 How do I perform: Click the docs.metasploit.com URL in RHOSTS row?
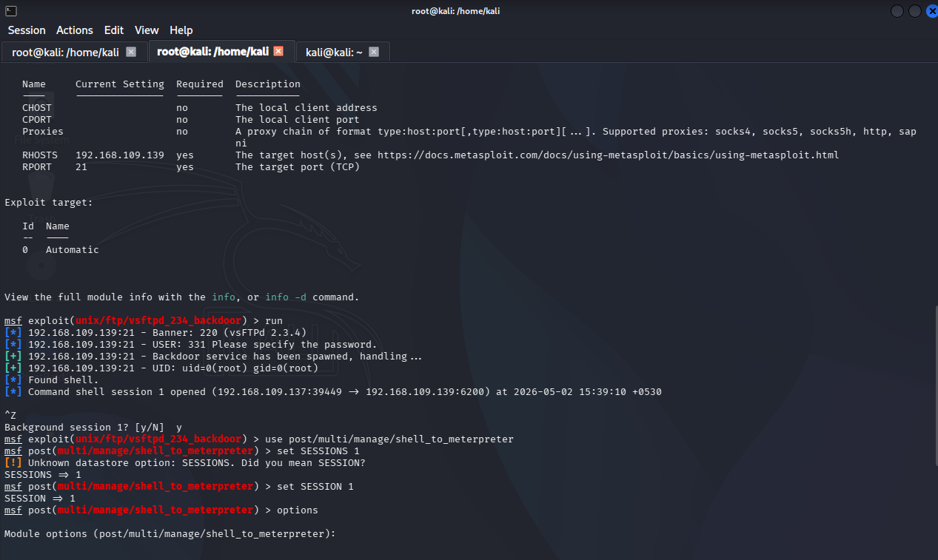pos(608,155)
